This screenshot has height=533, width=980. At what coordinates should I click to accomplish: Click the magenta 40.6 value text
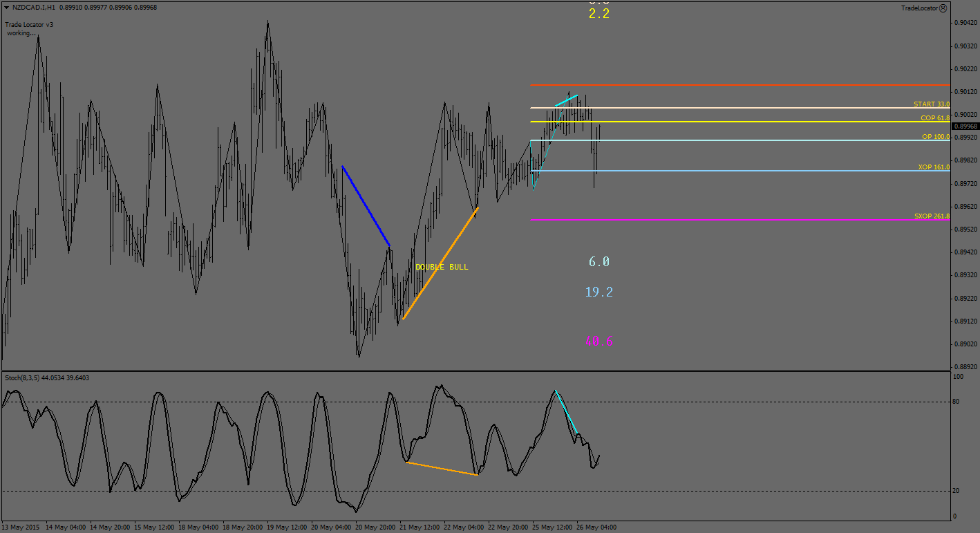point(599,341)
